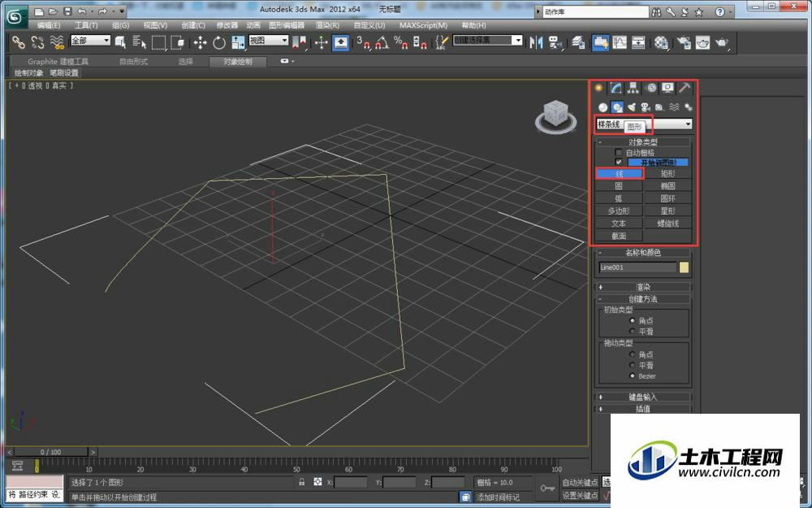Click the Open File quick access icon
812x508 pixels.
click(54, 11)
